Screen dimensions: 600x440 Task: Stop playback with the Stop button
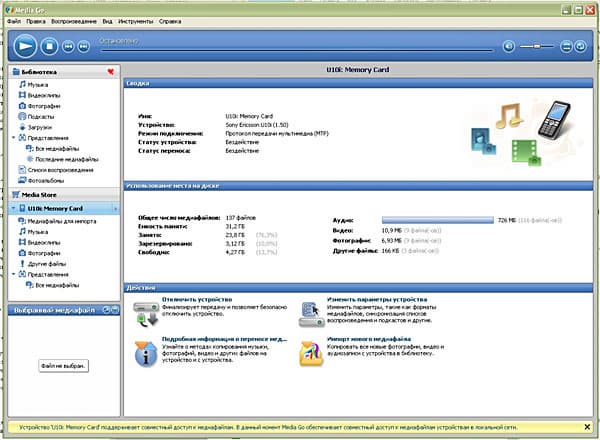point(49,46)
